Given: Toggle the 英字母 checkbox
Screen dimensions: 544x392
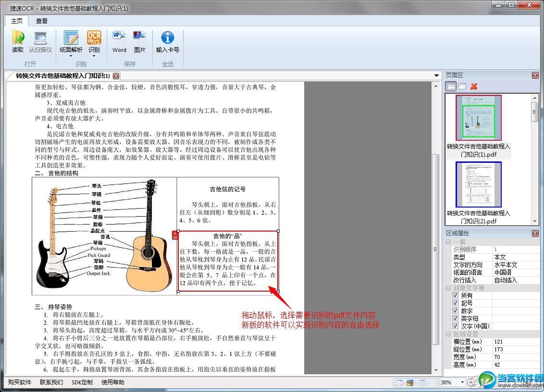Looking at the screenshot, I should pyautogui.click(x=455, y=318).
